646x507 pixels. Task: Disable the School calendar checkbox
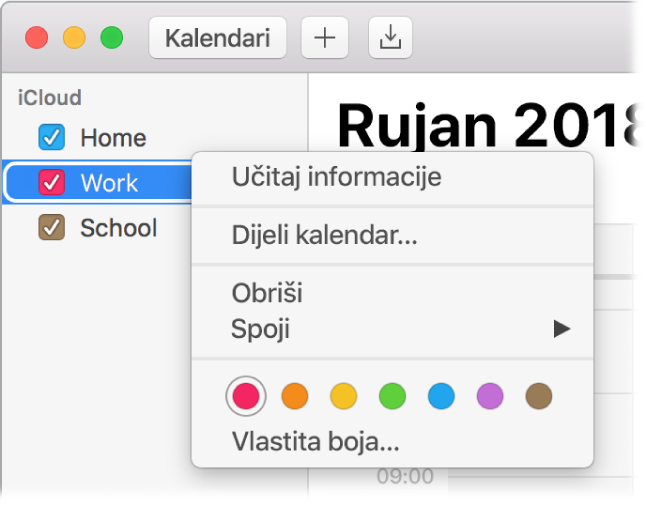coord(51,228)
